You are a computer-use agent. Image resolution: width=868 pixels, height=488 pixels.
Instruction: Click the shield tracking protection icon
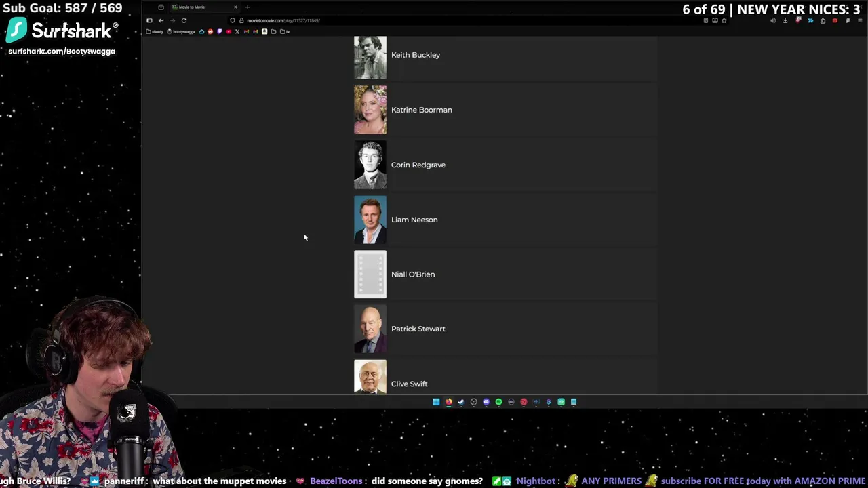pos(233,20)
